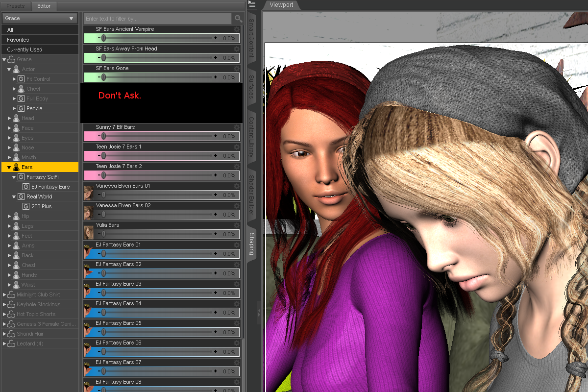
Task: Open gear settings for SF Ears Gone
Action: (x=237, y=69)
